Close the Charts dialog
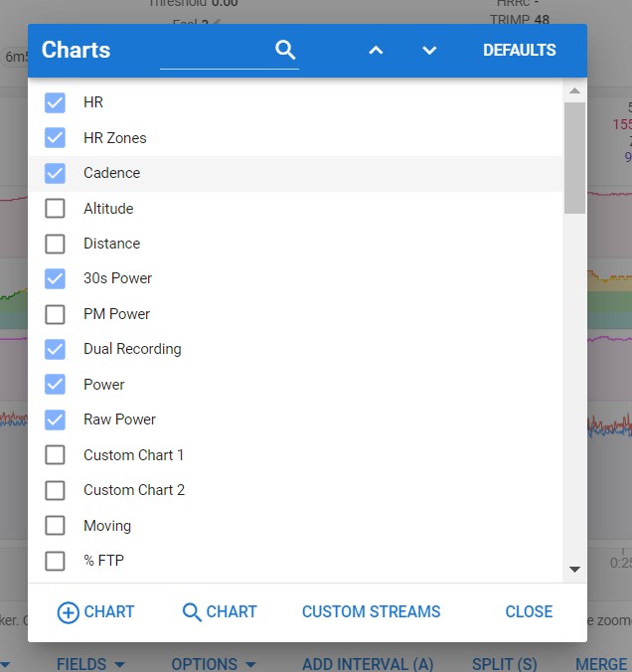This screenshot has width=632, height=672. (x=529, y=612)
